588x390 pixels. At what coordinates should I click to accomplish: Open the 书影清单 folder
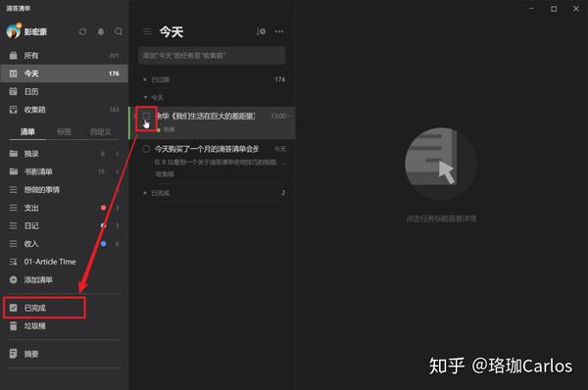[x=64, y=171]
